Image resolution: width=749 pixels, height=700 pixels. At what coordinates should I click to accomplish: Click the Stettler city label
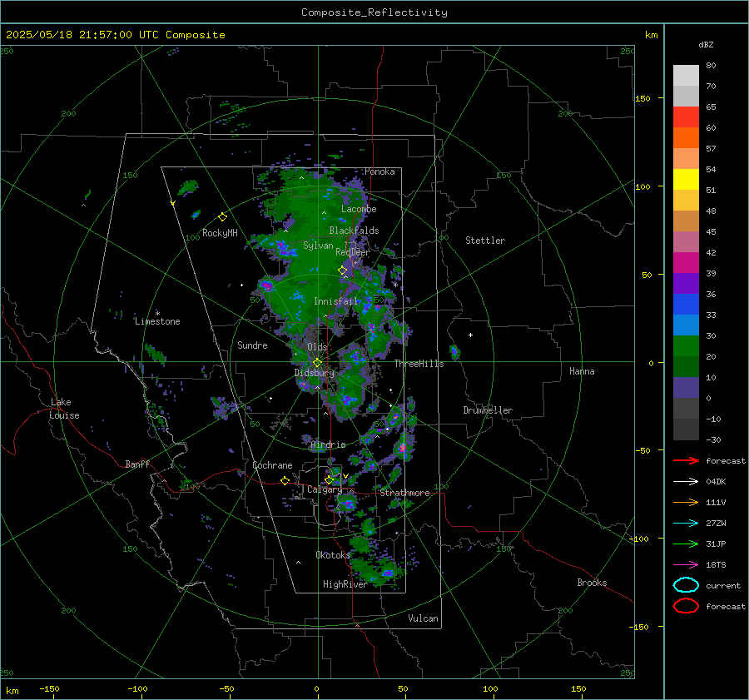coord(485,241)
